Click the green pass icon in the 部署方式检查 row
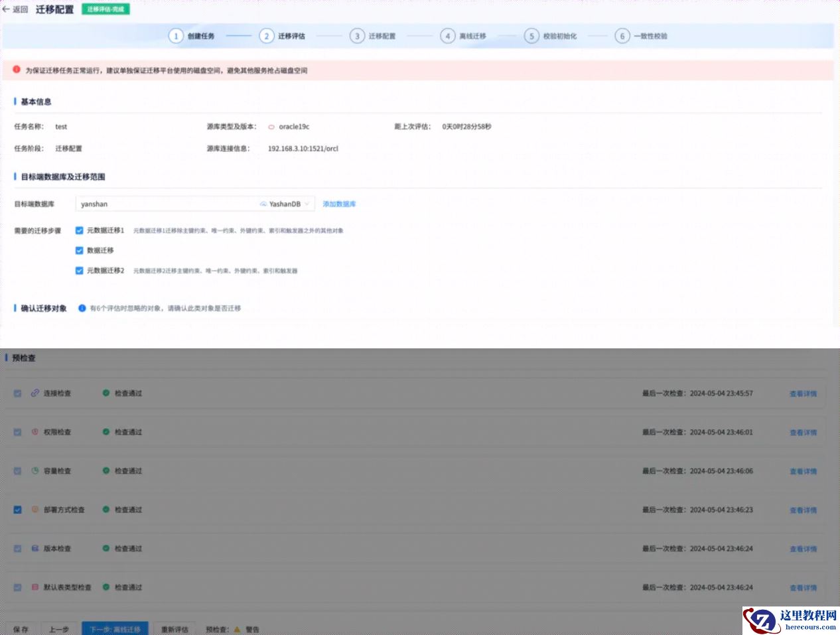This screenshot has height=635, width=840. 106,510
